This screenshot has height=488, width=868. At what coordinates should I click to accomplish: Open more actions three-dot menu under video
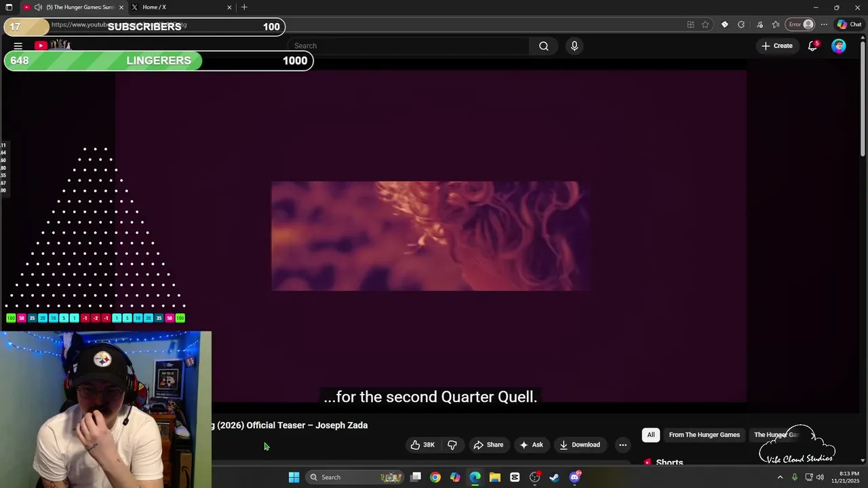tap(623, 445)
